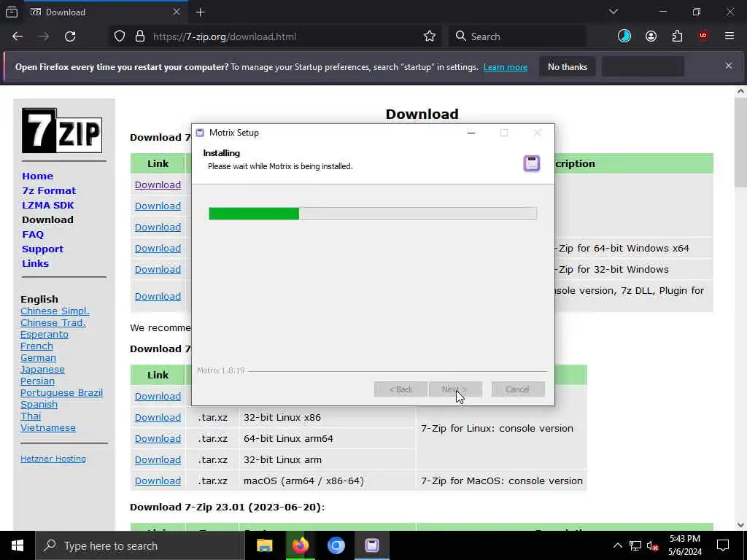Viewport: 747px width, 560px height.
Task: Switch language to Japanese
Action: coord(42,370)
